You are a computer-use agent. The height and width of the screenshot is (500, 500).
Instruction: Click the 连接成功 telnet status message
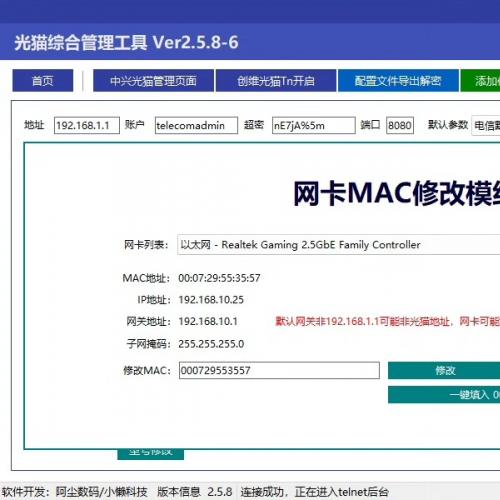coord(314,492)
